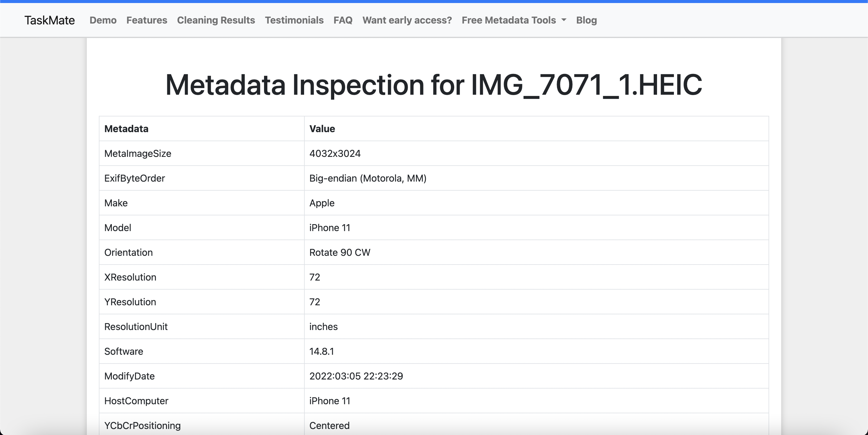Viewport: 868px width, 435px height.
Task: Click 'Want early access?' link
Action: 407,20
